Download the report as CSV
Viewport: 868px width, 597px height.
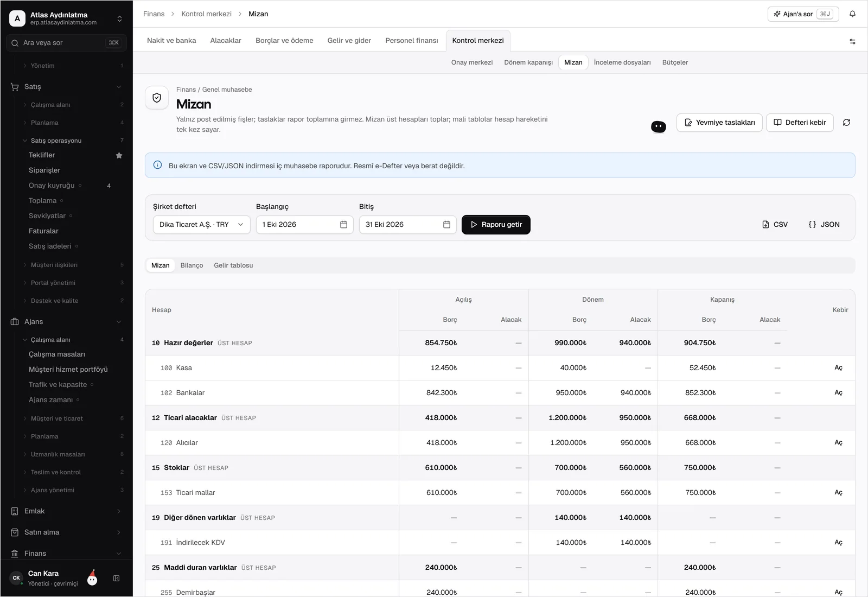[x=775, y=225]
